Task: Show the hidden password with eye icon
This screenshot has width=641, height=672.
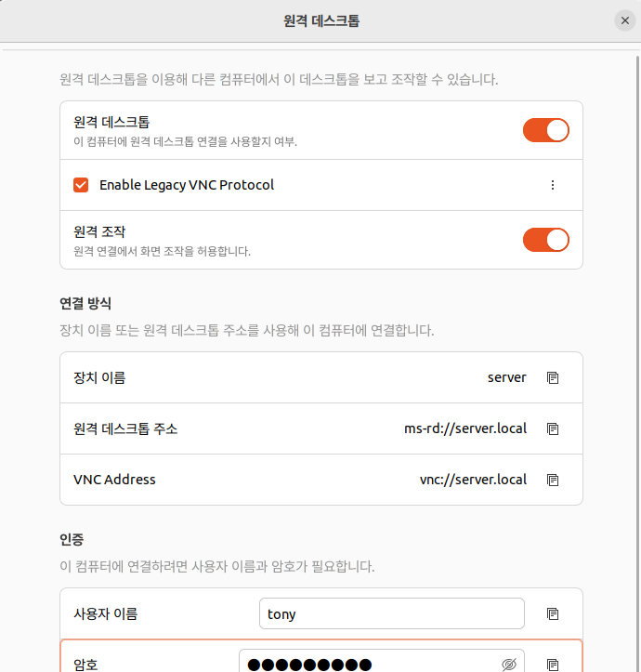Action: (509, 665)
